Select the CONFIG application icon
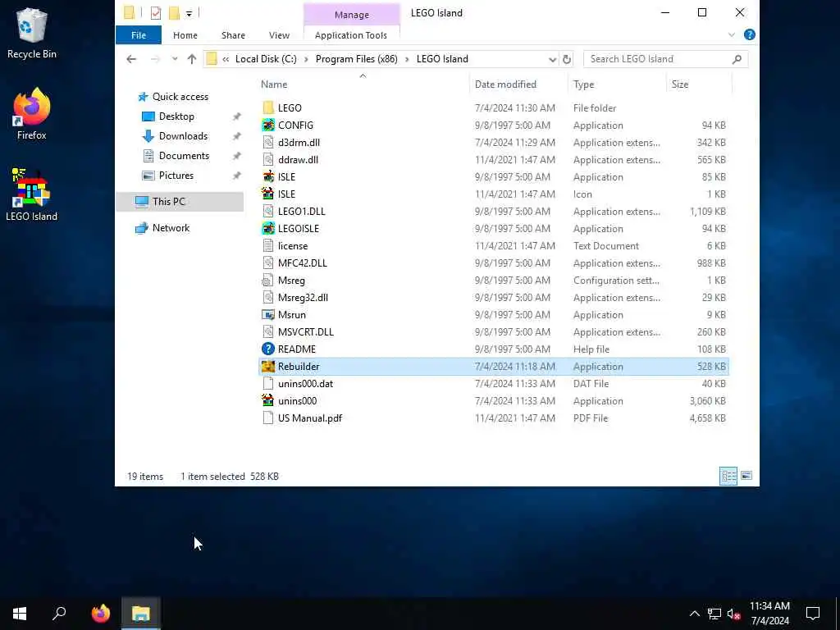This screenshot has width=840, height=630. click(x=268, y=125)
